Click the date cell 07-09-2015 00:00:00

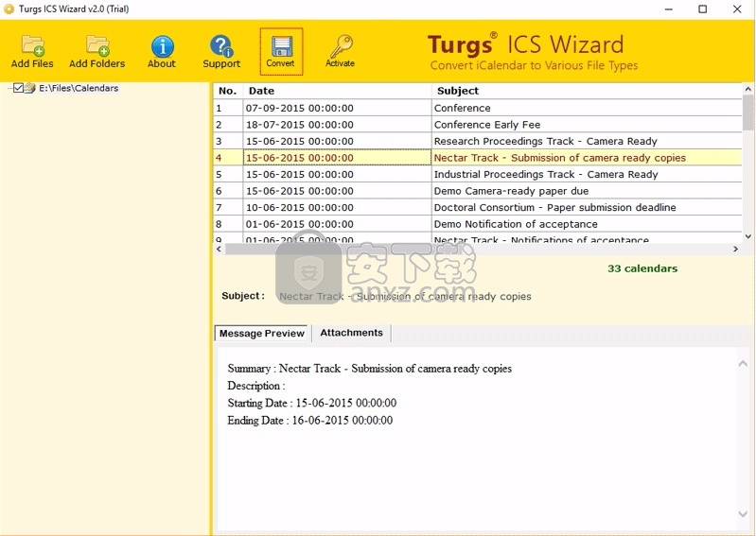pyautogui.click(x=337, y=108)
